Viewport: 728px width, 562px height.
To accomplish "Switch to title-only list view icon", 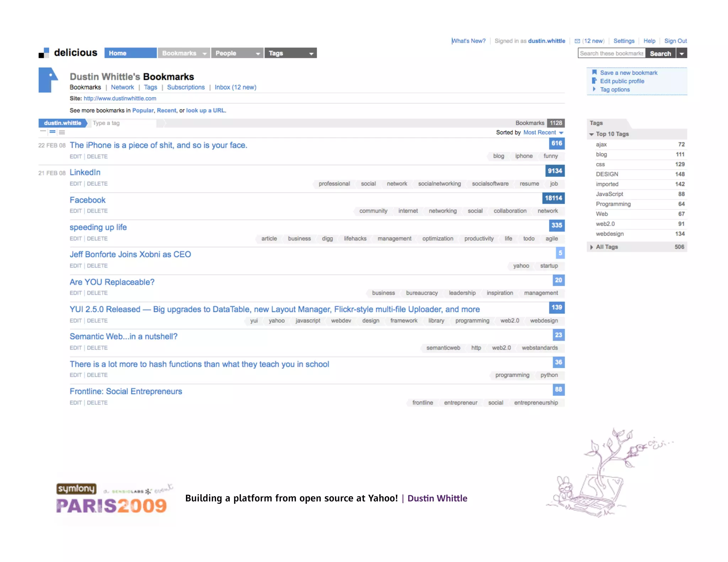I will (43, 132).
